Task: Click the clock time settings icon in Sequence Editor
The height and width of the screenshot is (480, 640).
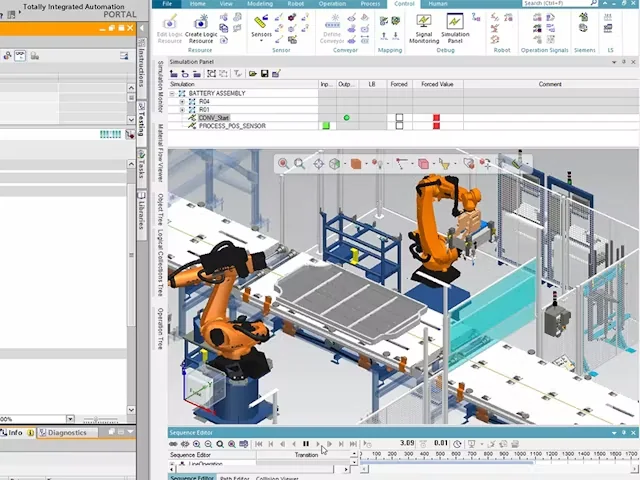Action: [457, 444]
